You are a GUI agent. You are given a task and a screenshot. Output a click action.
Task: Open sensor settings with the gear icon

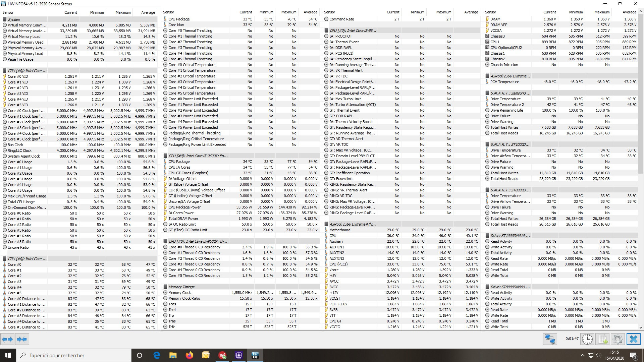[x=618, y=339]
